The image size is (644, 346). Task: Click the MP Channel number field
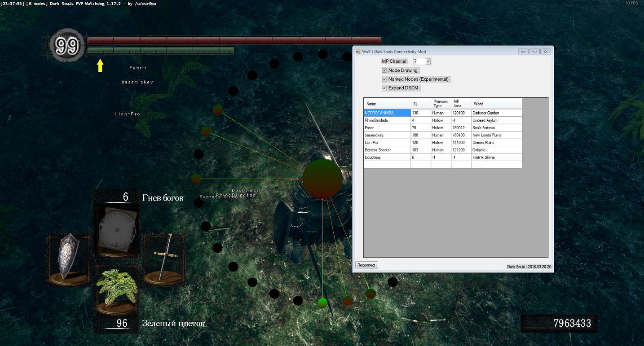pos(419,61)
